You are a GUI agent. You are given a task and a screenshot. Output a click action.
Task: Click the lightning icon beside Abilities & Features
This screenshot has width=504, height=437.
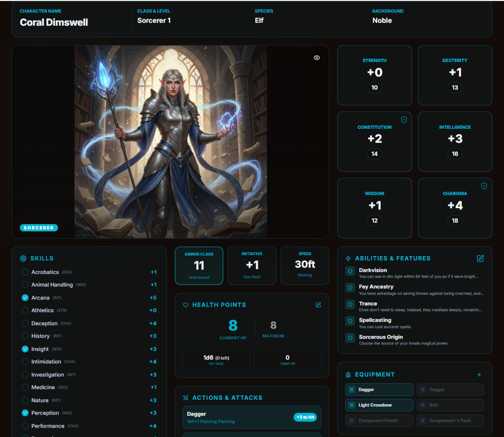click(x=348, y=258)
